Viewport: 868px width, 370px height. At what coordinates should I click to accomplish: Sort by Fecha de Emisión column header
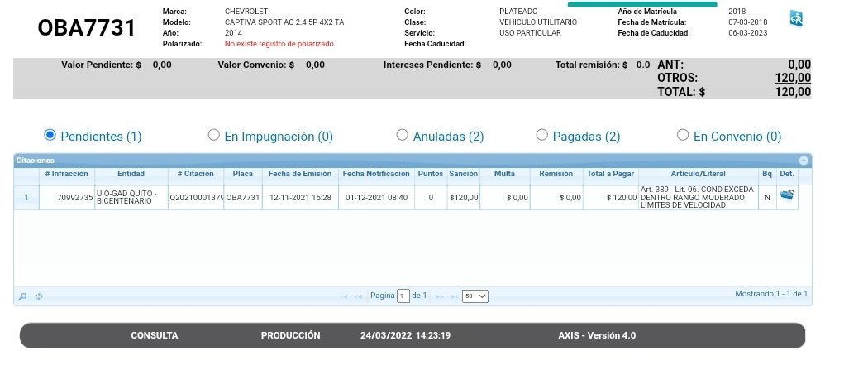point(300,174)
